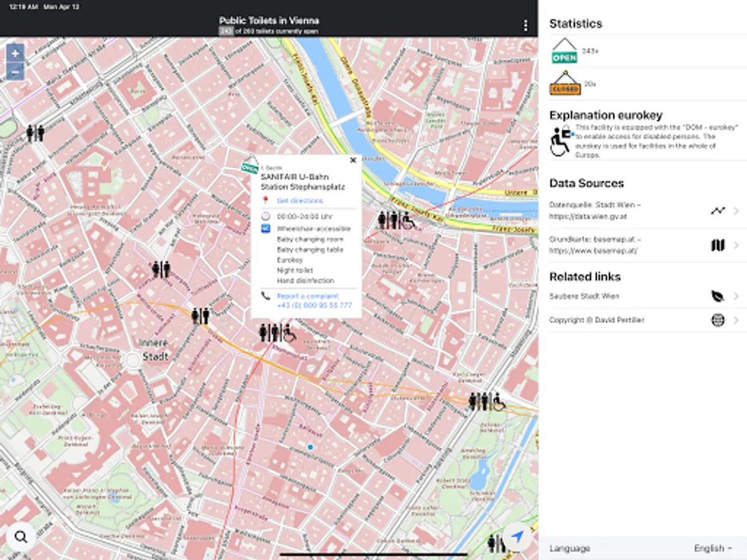
Task: Zoom in the map with plus button
Action: [15, 53]
